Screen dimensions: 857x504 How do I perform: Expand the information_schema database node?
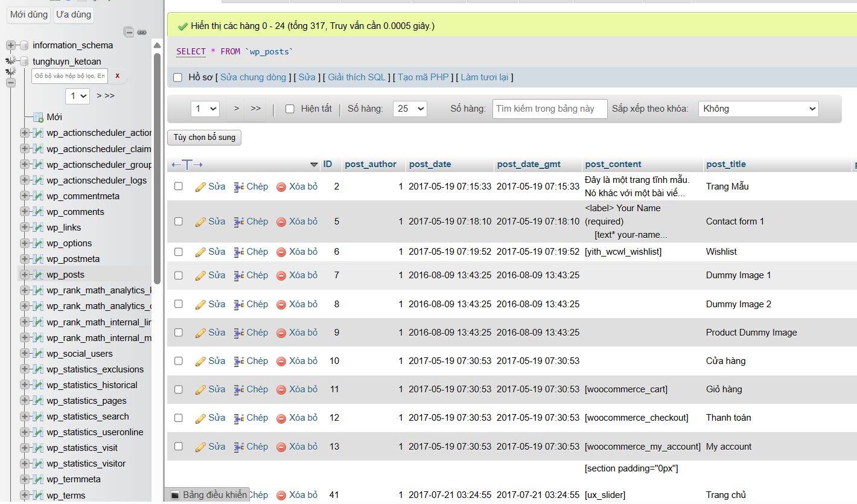click(x=11, y=45)
